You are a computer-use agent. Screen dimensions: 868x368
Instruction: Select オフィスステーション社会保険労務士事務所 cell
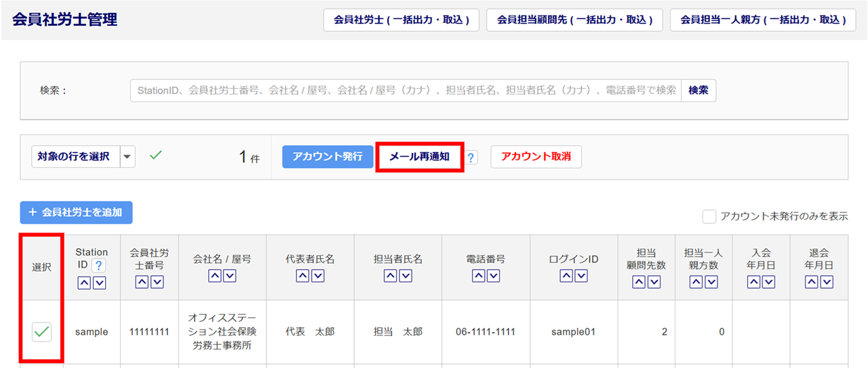point(222,332)
